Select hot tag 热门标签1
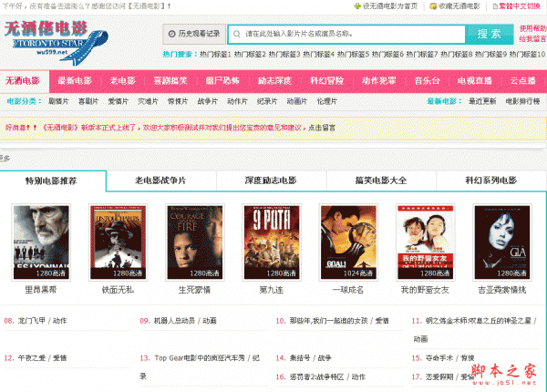 pos(215,54)
